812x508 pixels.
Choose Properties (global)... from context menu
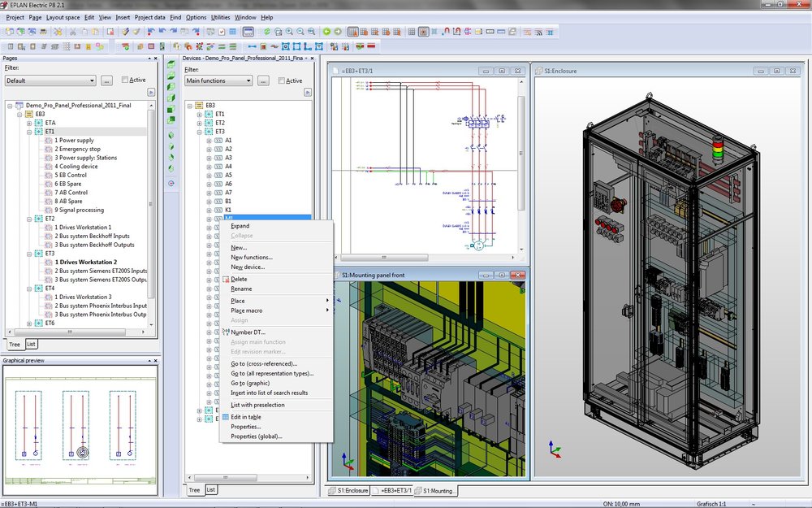click(257, 436)
